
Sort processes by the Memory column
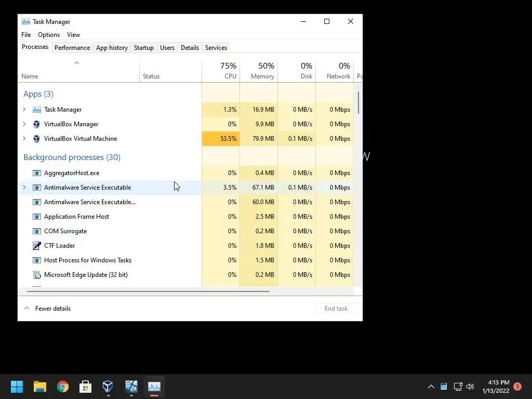click(259, 71)
